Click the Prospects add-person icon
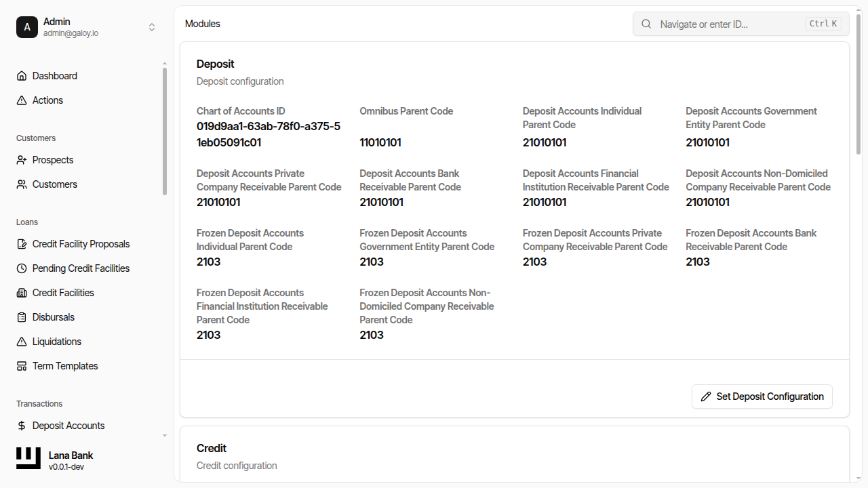 (x=21, y=159)
